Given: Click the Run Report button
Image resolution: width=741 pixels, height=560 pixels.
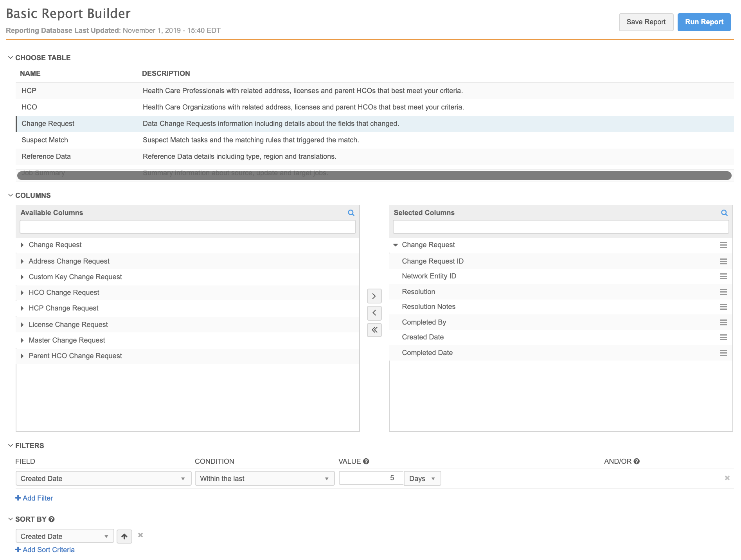Looking at the screenshot, I should point(704,22).
